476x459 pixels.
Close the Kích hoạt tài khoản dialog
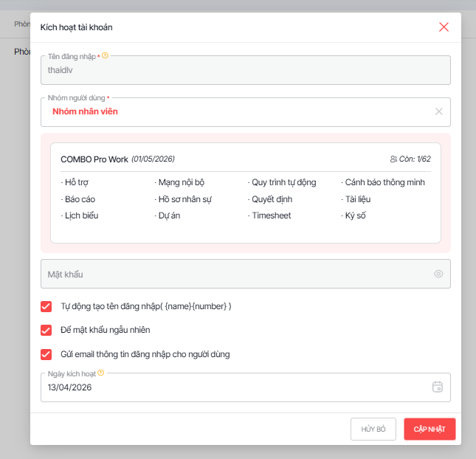point(444,27)
